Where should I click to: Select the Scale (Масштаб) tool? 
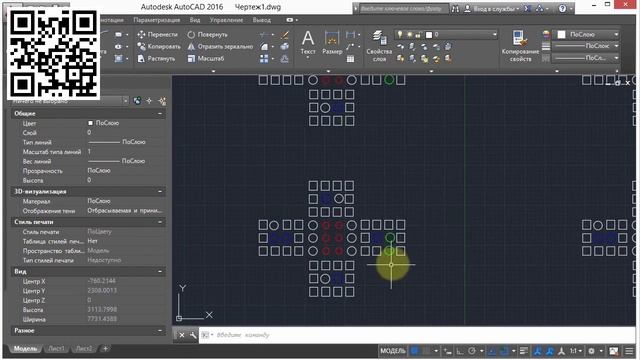tap(206, 59)
